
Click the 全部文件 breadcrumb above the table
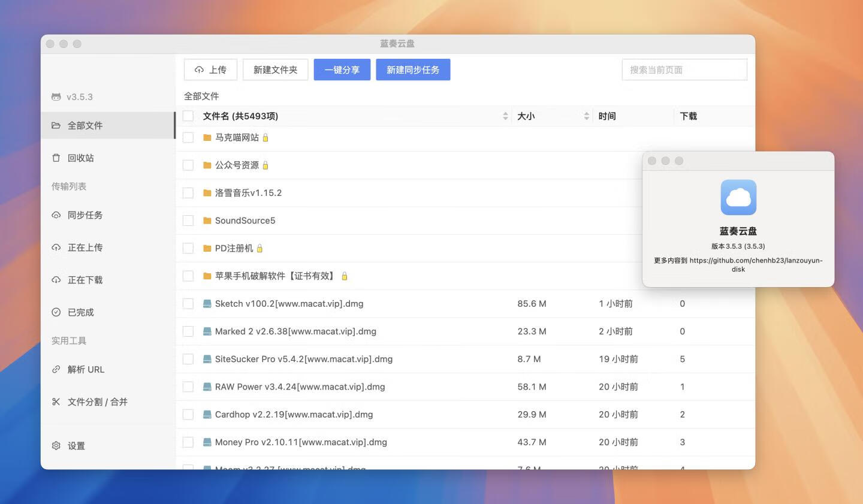(x=201, y=96)
